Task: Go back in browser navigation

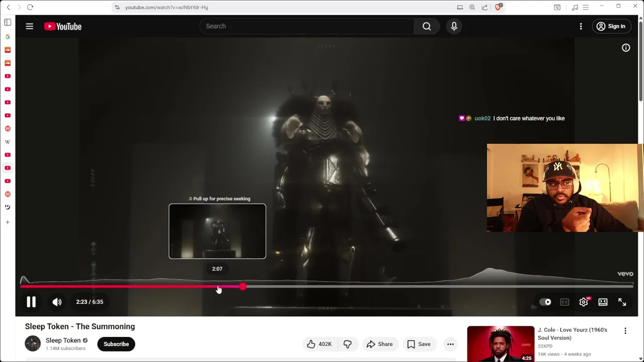Action: pyautogui.click(x=8, y=7)
